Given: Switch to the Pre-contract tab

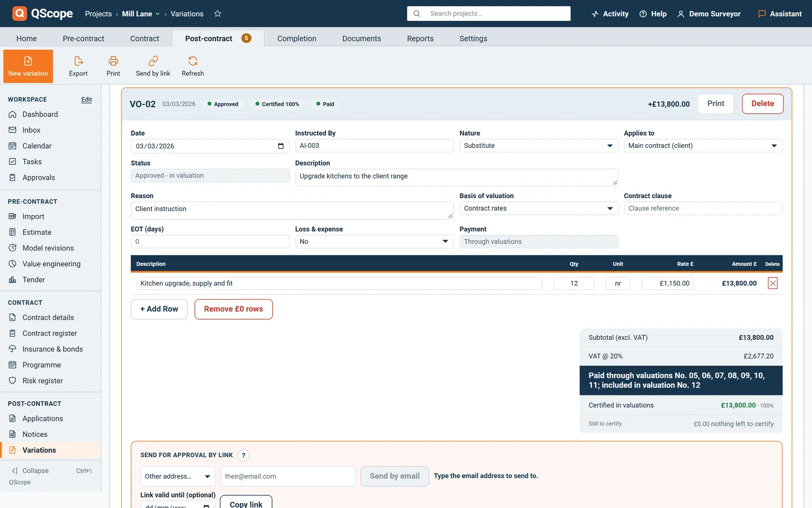Looking at the screenshot, I should 83,39.
